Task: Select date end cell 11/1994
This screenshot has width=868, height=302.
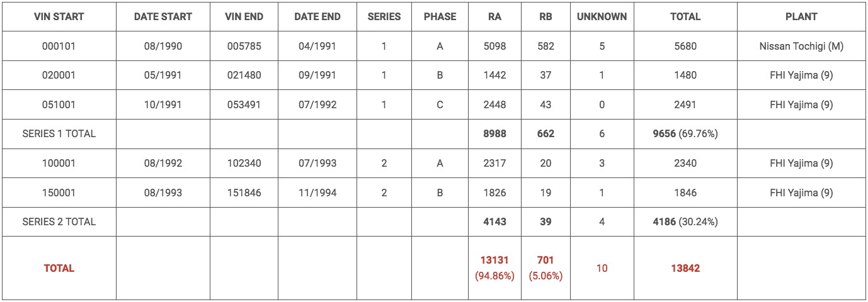Action: tap(317, 193)
